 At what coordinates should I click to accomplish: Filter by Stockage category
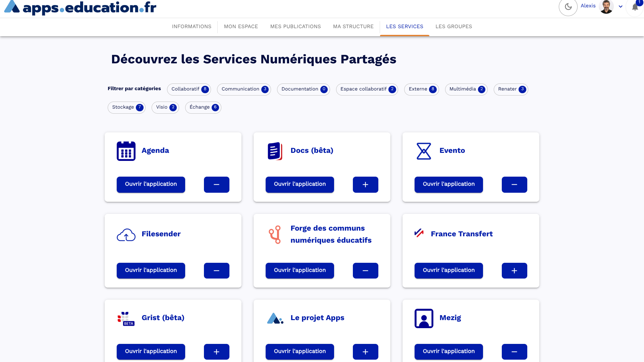click(x=126, y=107)
